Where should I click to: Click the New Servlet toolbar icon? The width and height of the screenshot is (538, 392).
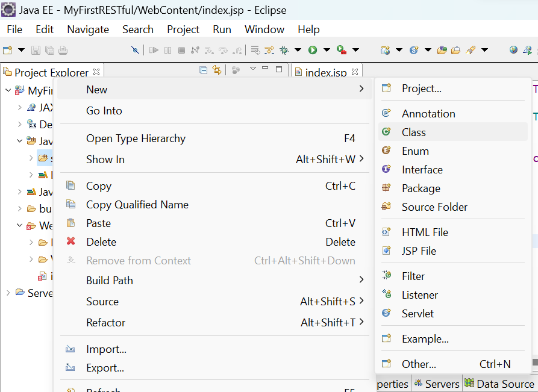pos(414,51)
